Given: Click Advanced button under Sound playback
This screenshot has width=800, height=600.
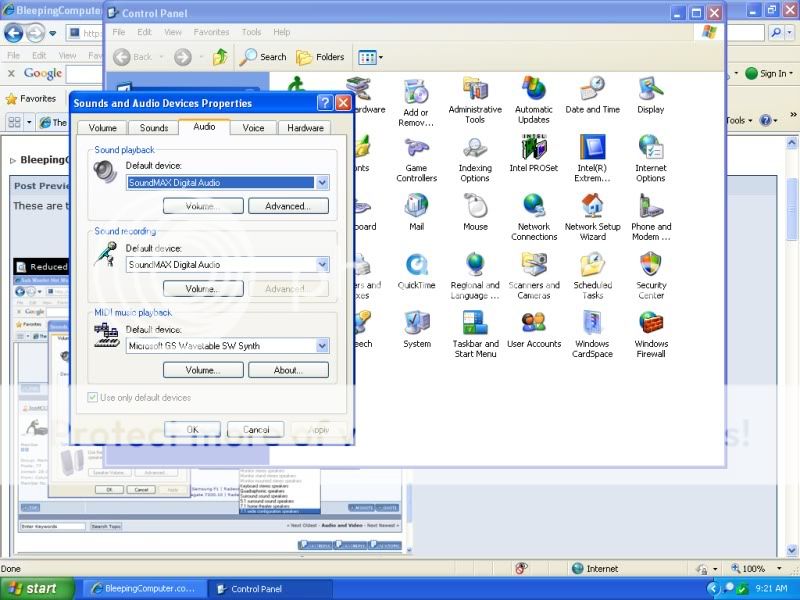Looking at the screenshot, I should [288, 206].
